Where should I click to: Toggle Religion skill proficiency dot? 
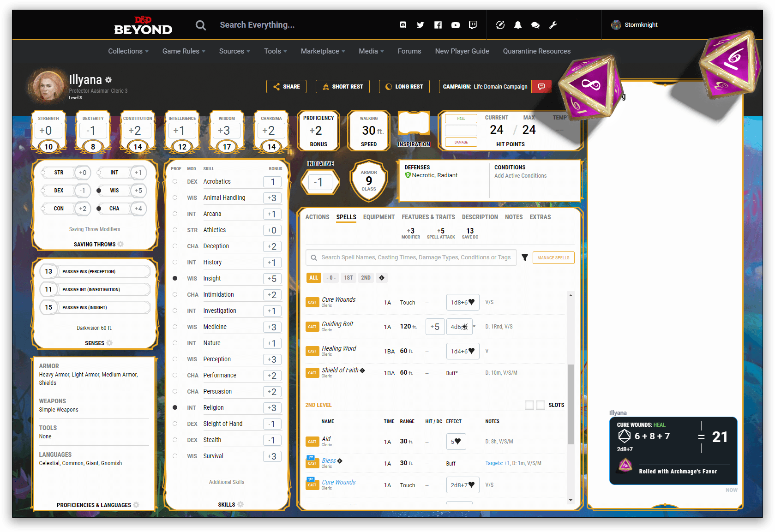(x=175, y=407)
